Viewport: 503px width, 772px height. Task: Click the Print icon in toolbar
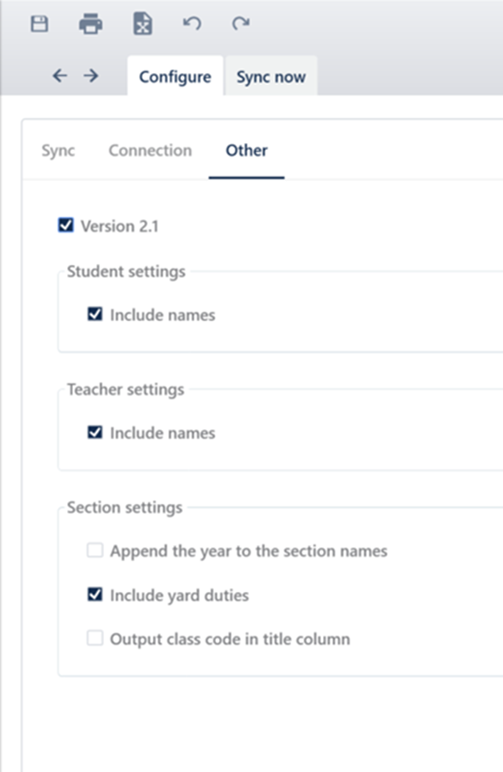click(x=91, y=24)
